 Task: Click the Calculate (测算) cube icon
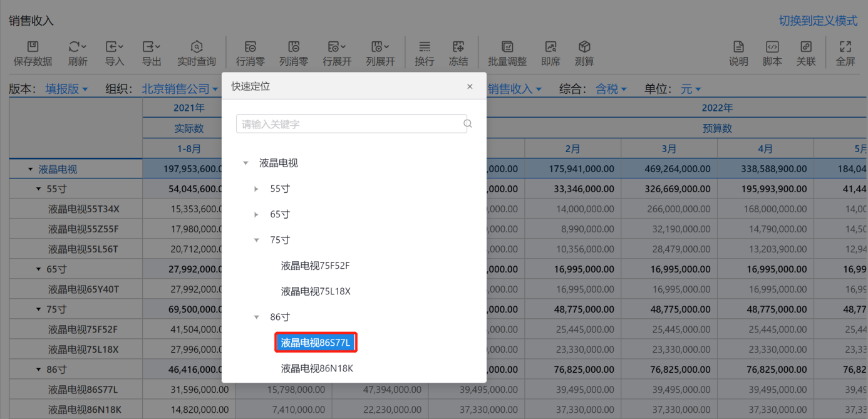584,47
